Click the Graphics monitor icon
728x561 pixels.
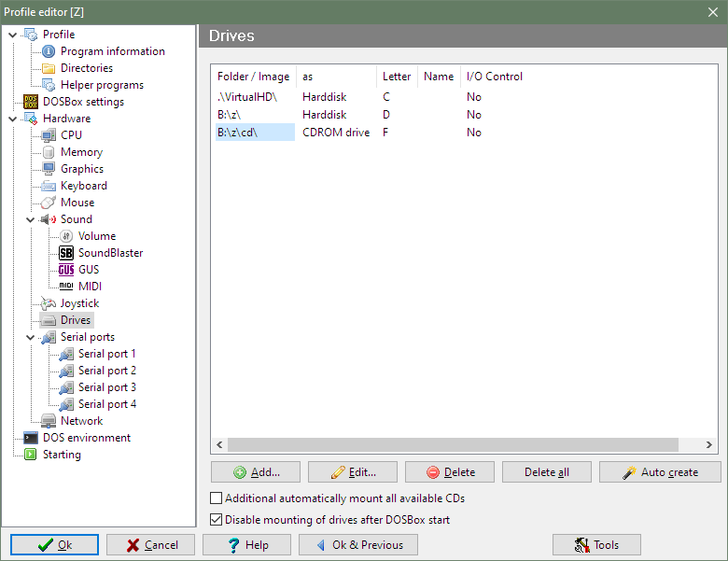click(49, 169)
